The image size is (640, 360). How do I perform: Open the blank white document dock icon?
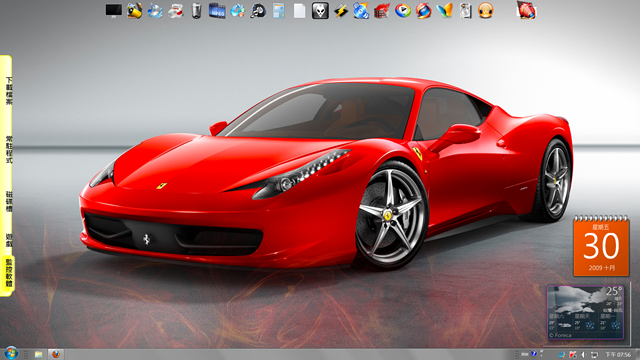pyautogui.click(x=300, y=11)
